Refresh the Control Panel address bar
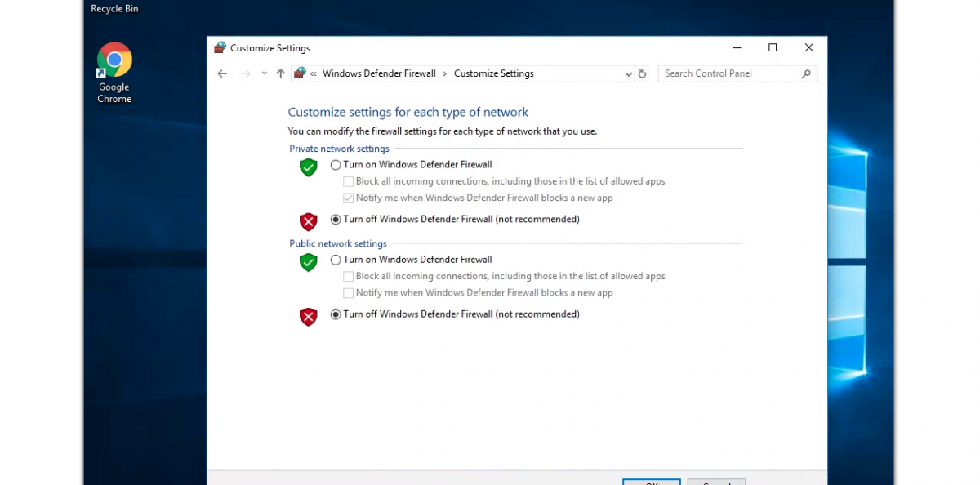This screenshot has width=980, height=485. pyautogui.click(x=642, y=73)
